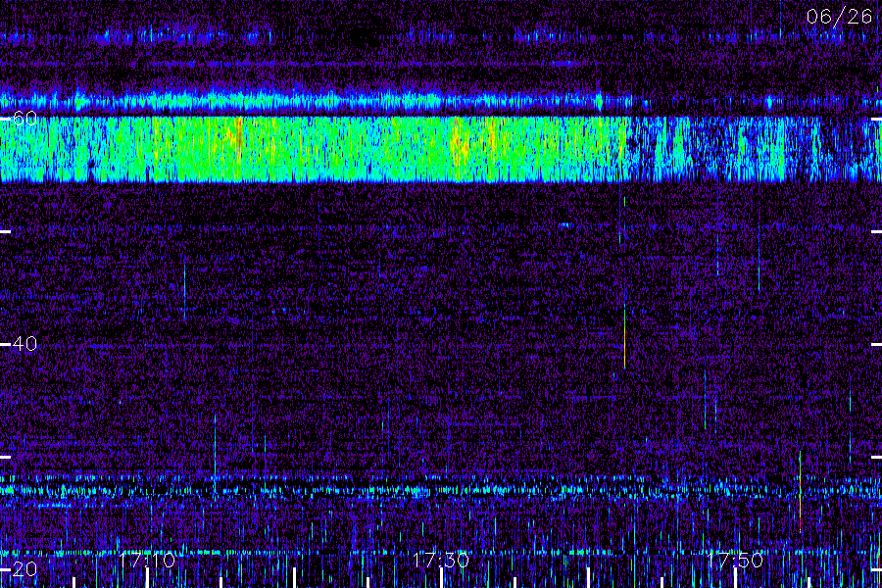Click the 60 frequency axis label
Screen dimensions: 882x588
coord(24,119)
